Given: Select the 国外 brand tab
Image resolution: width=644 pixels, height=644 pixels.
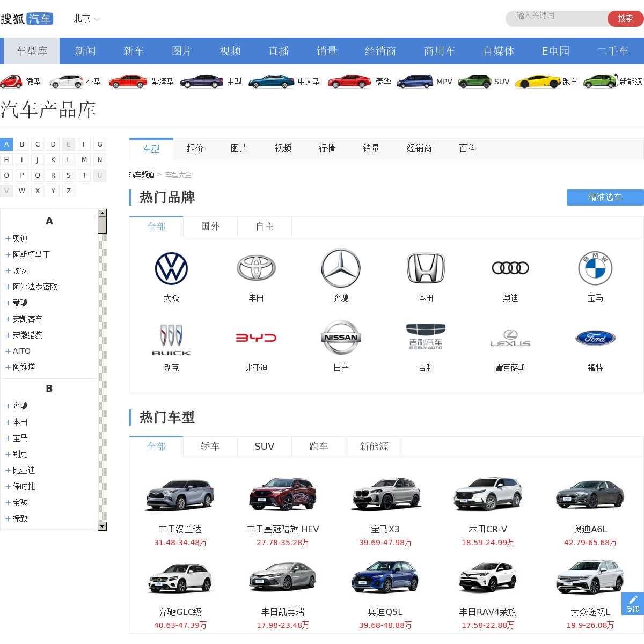Looking at the screenshot, I should 210,226.
